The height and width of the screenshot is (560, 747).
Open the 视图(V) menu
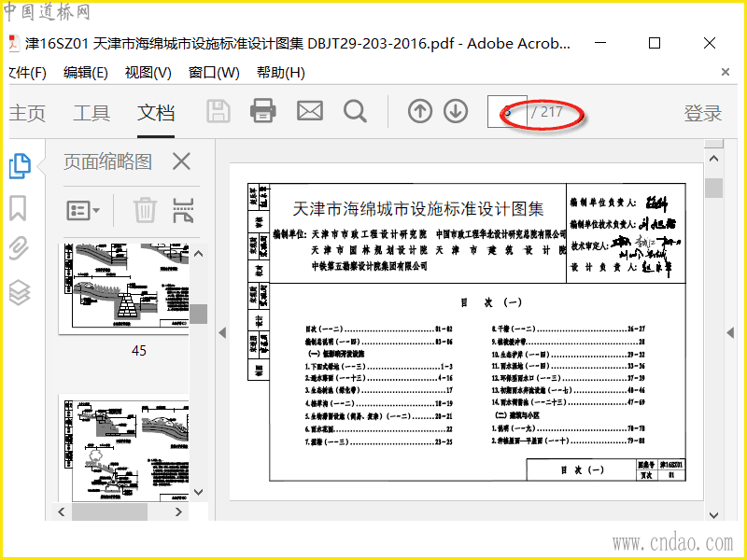tap(148, 73)
